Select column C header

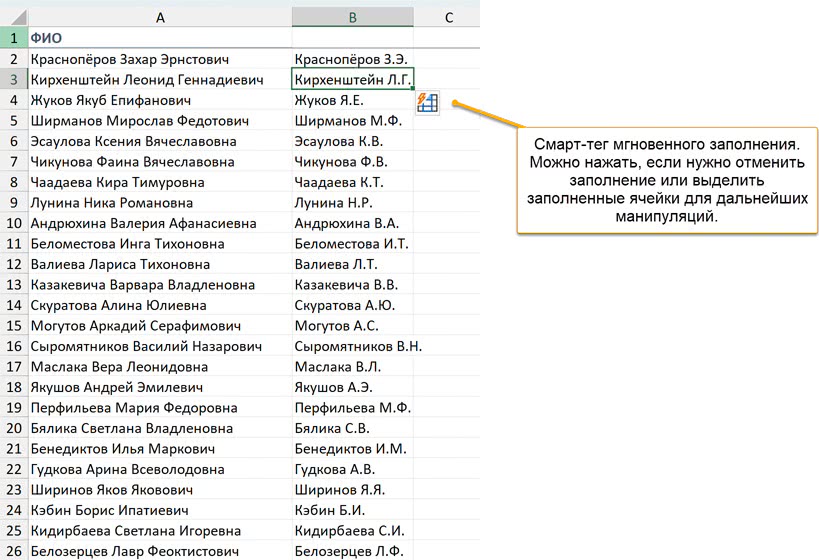pyautogui.click(x=449, y=17)
